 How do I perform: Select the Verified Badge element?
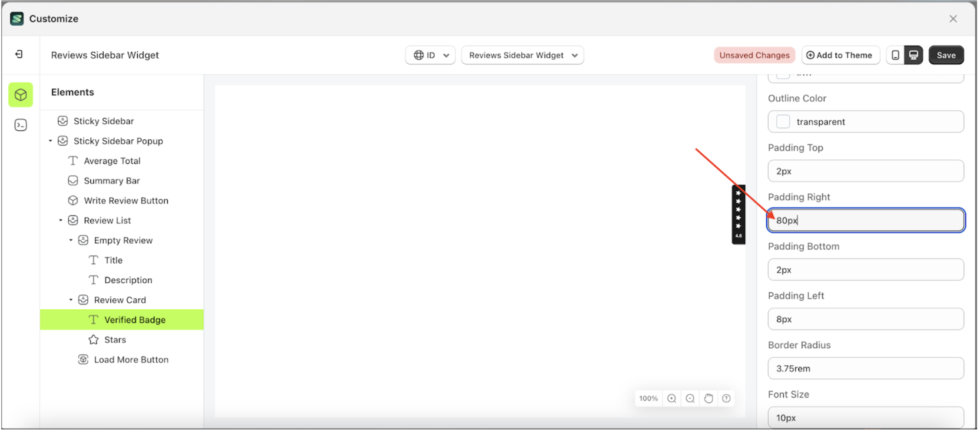[134, 319]
